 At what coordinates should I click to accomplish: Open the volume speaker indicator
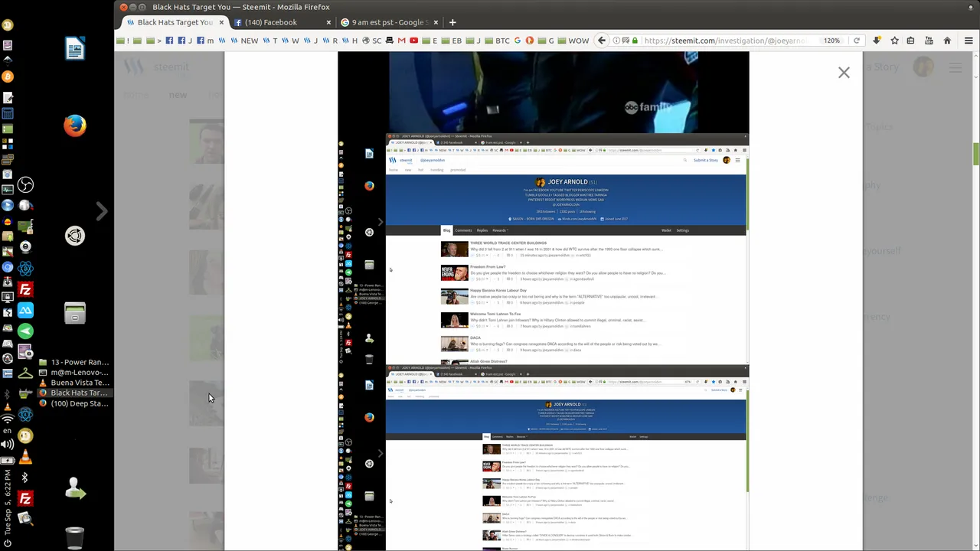(x=8, y=444)
